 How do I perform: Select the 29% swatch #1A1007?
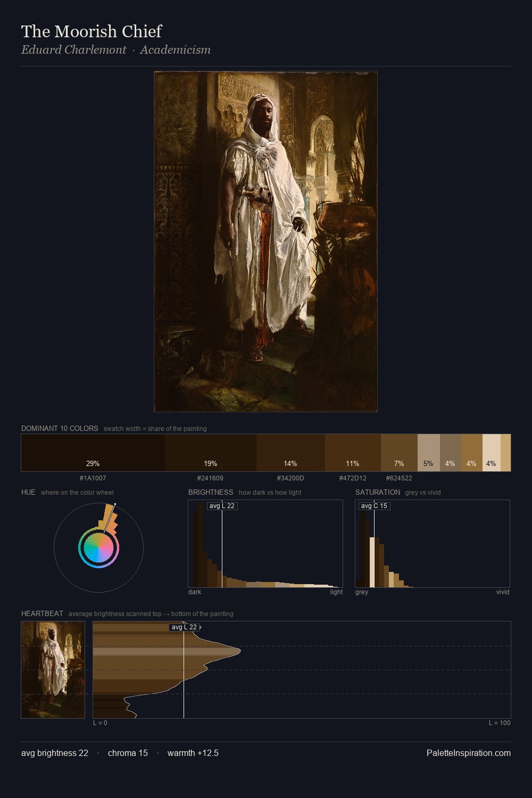tap(93, 453)
